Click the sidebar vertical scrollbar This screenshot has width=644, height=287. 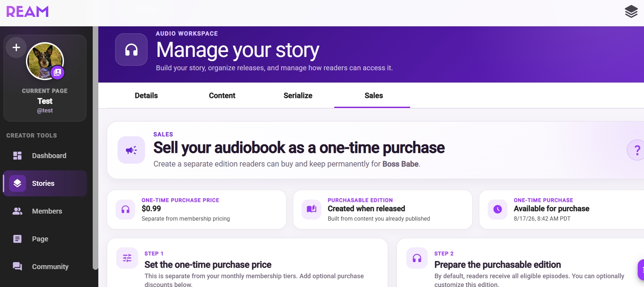click(x=96, y=148)
